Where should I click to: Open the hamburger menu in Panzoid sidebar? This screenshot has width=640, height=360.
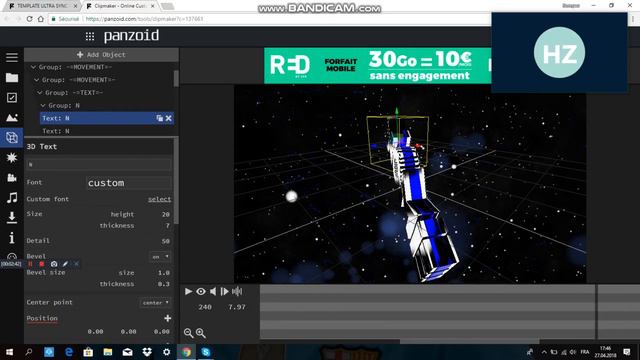[x=12, y=58]
